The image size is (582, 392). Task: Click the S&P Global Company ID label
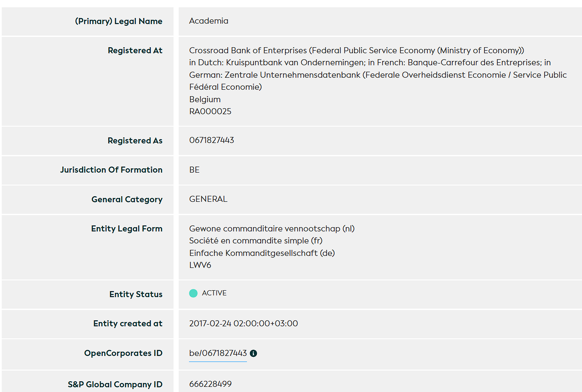[x=115, y=384]
